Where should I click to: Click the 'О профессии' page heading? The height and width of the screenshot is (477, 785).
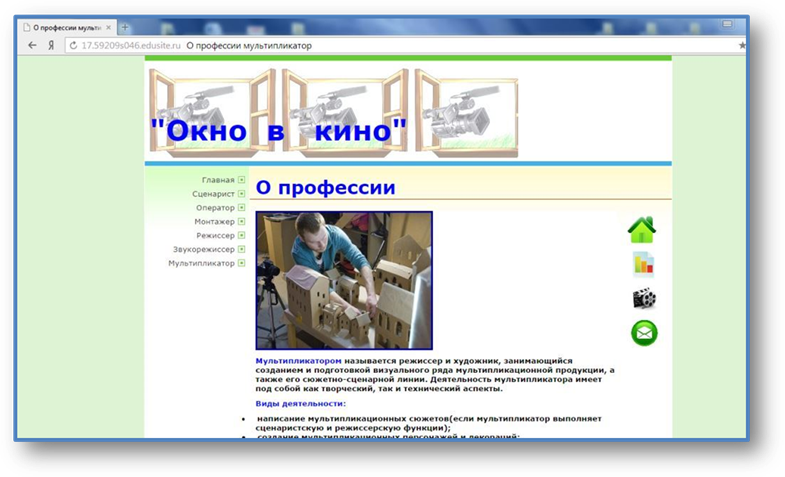point(325,187)
